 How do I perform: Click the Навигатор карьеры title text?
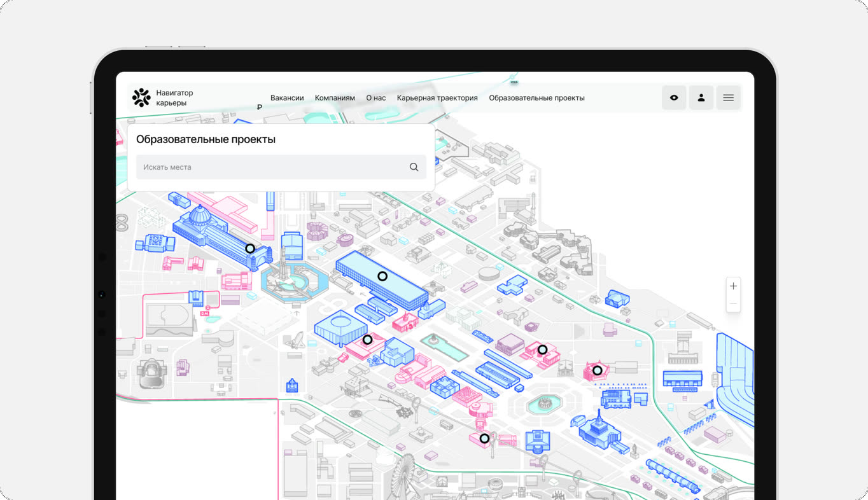point(174,98)
